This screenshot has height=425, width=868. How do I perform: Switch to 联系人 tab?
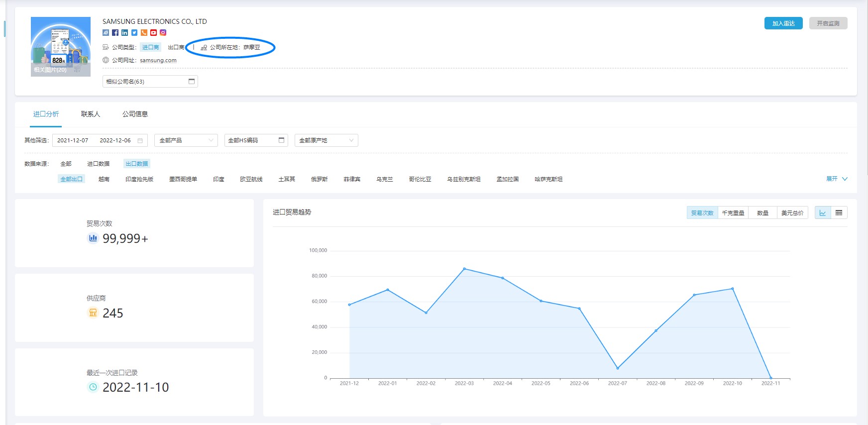click(x=91, y=114)
